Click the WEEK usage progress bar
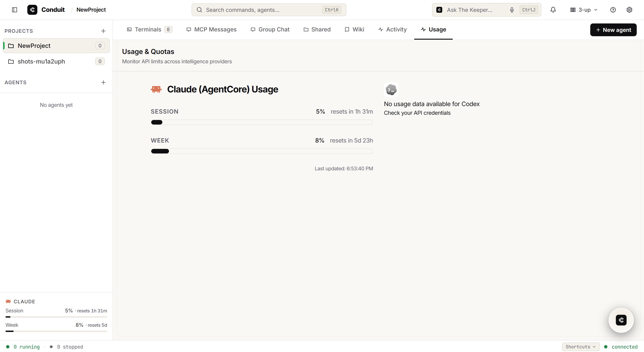Screen dimensions: 644x352 click(262, 151)
